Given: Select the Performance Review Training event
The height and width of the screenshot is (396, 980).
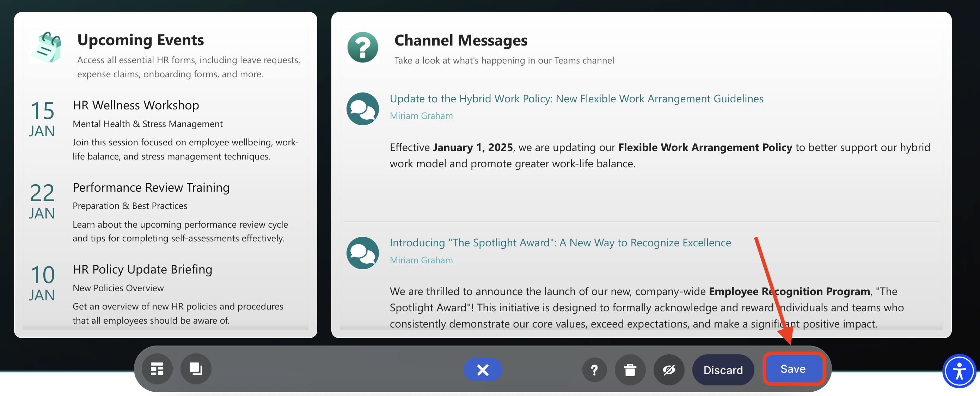Looking at the screenshot, I should click(x=151, y=187).
